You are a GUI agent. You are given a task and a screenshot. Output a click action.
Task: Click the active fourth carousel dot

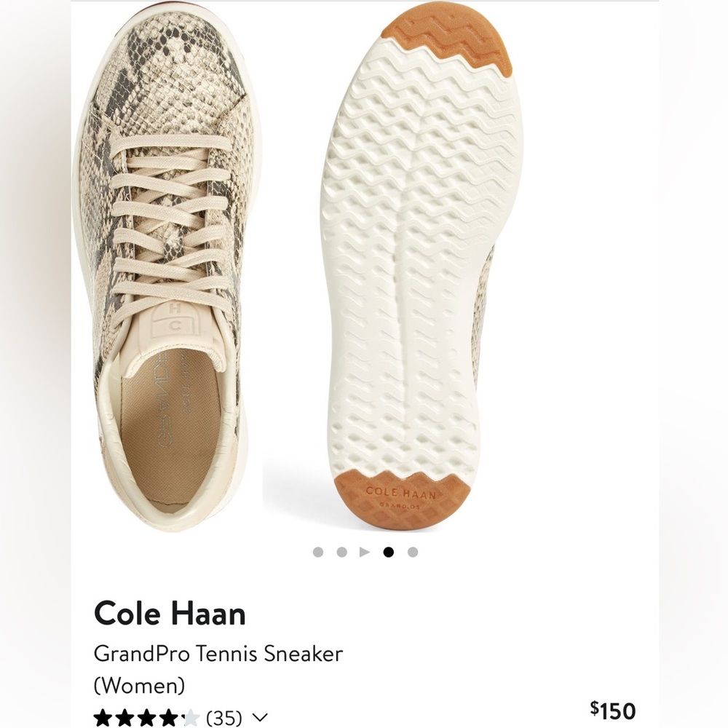(389, 552)
